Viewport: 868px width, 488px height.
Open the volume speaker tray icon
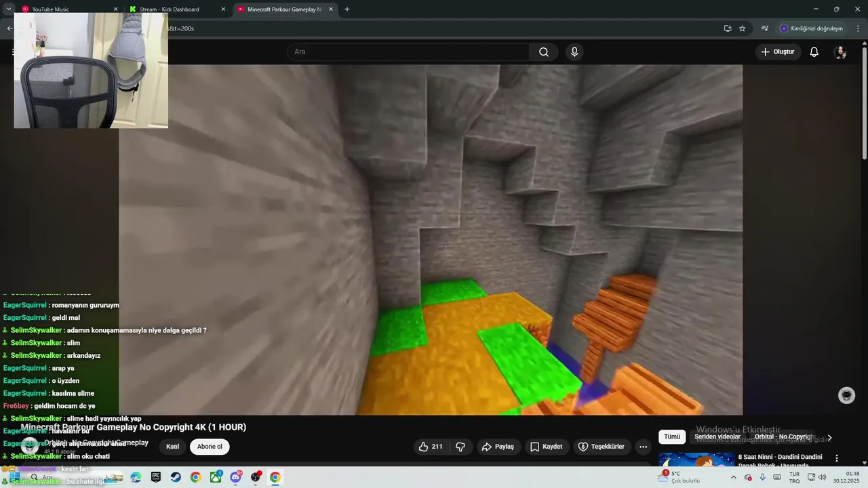coord(822,477)
